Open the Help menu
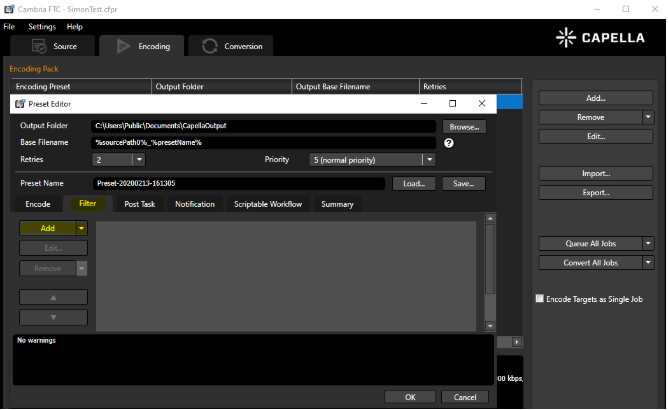This screenshot has height=410, width=668. [x=75, y=27]
